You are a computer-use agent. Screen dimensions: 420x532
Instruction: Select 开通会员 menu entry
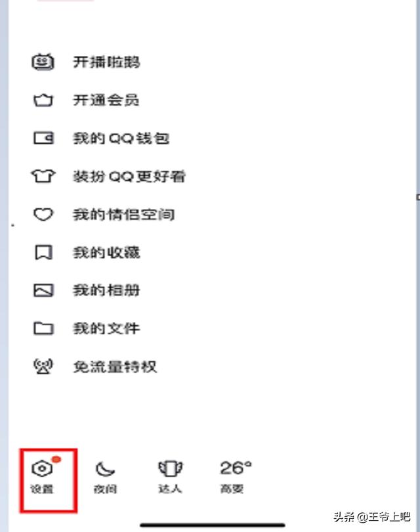tap(106, 100)
